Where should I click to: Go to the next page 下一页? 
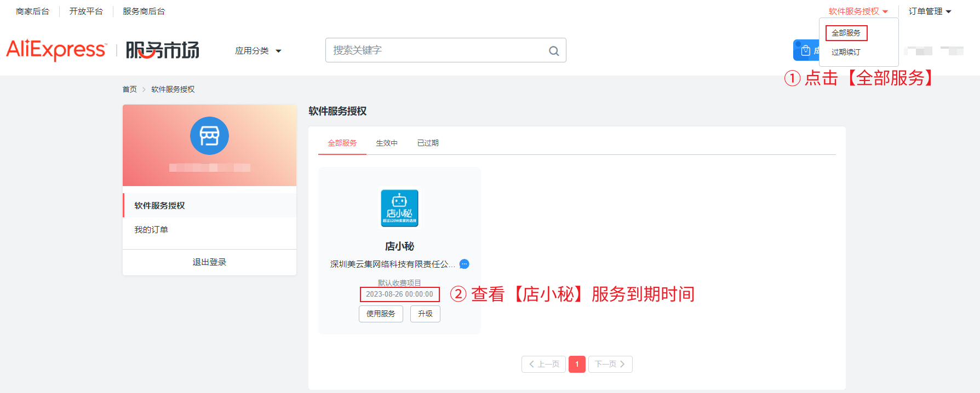tap(610, 364)
